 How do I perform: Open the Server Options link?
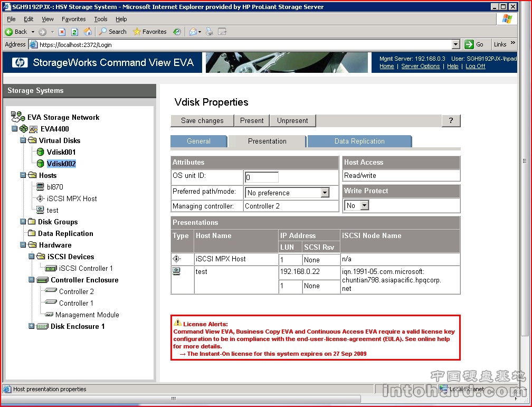click(x=420, y=66)
